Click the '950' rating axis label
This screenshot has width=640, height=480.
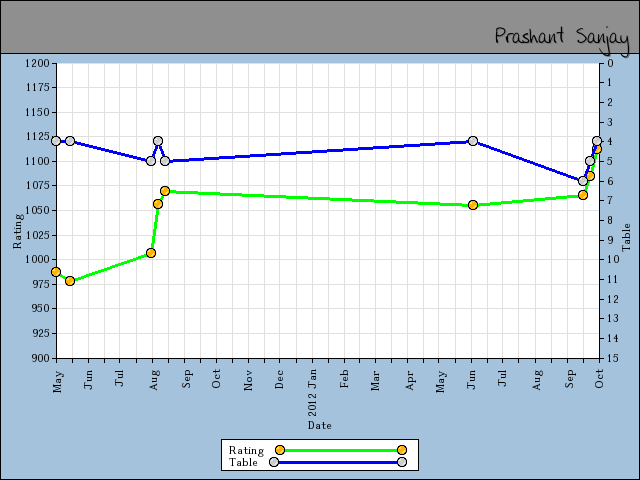click(x=40, y=309)
